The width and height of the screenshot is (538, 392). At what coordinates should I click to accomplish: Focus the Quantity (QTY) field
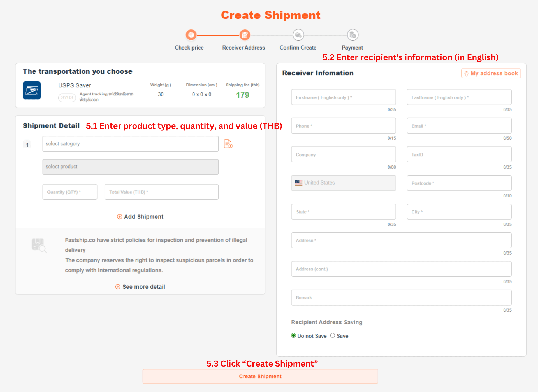(x=70, y=192)
